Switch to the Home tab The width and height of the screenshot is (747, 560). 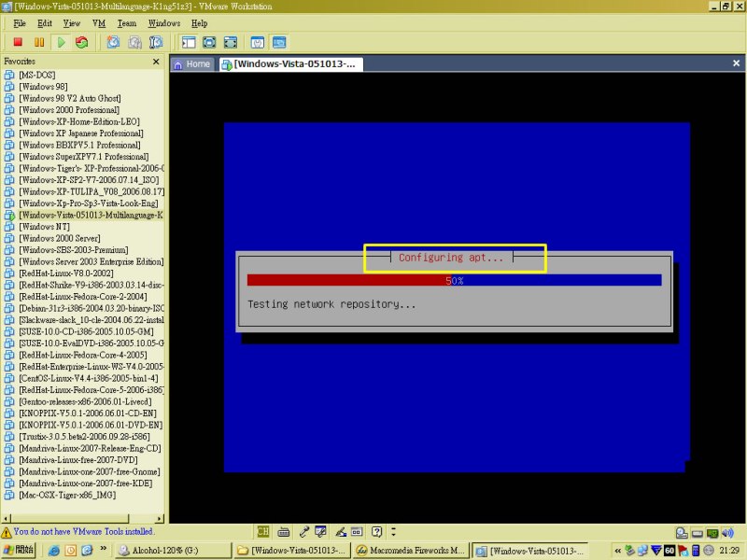(192, 63)
